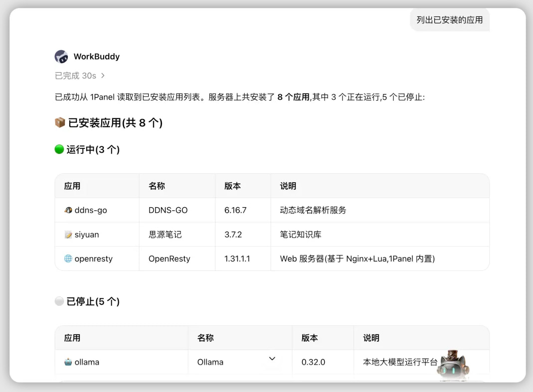Click the 本地大模型运行平台 description
This screenshot has height=392, width=533.
click(x=400, y=362)
